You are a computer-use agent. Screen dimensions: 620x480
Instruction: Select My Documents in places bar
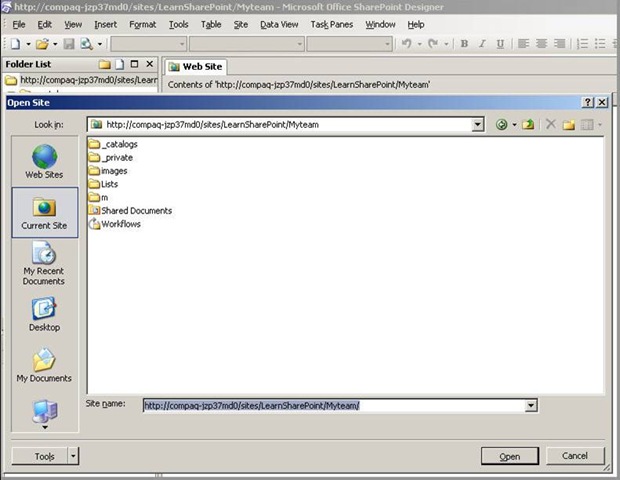click(x=44, y=365)
